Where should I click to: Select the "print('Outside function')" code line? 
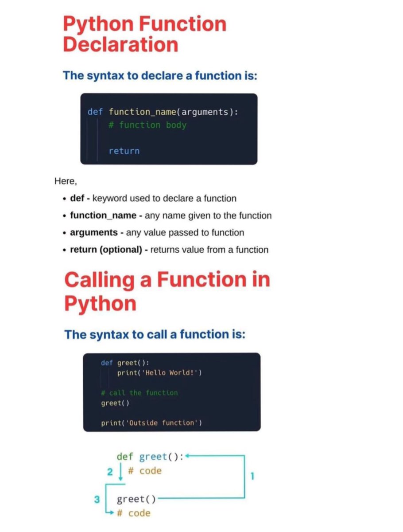tap(151, 423)
